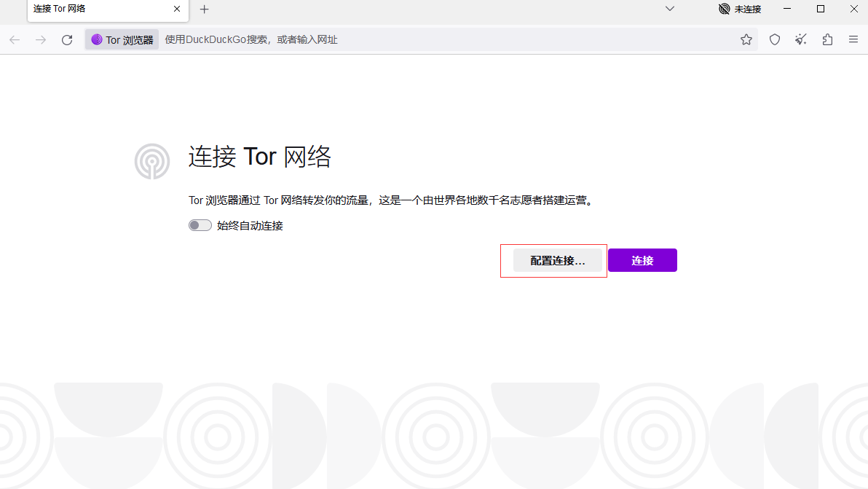The height and width of the screenshot is (489, 868).
Task: Minimize the Tor Browser window
Action: click(787, 9)
